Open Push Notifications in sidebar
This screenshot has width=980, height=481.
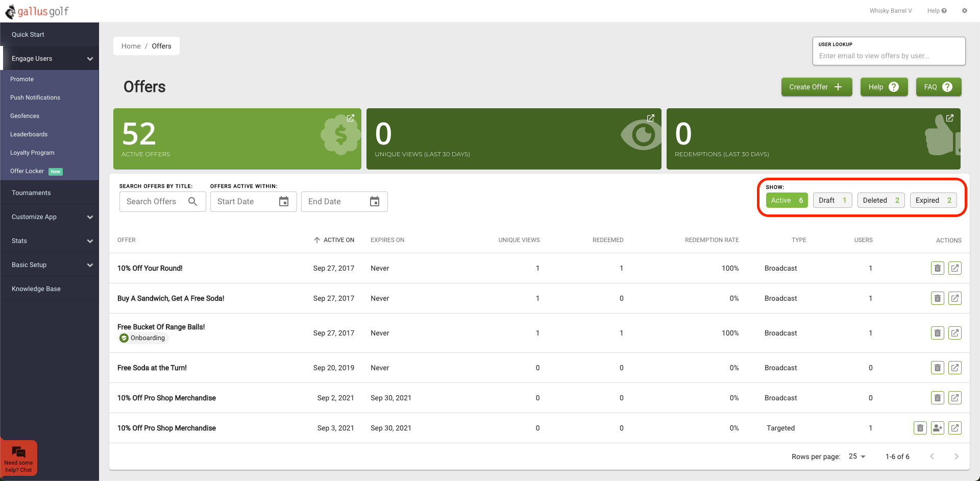pyautogui.click(x=35, y=98)
